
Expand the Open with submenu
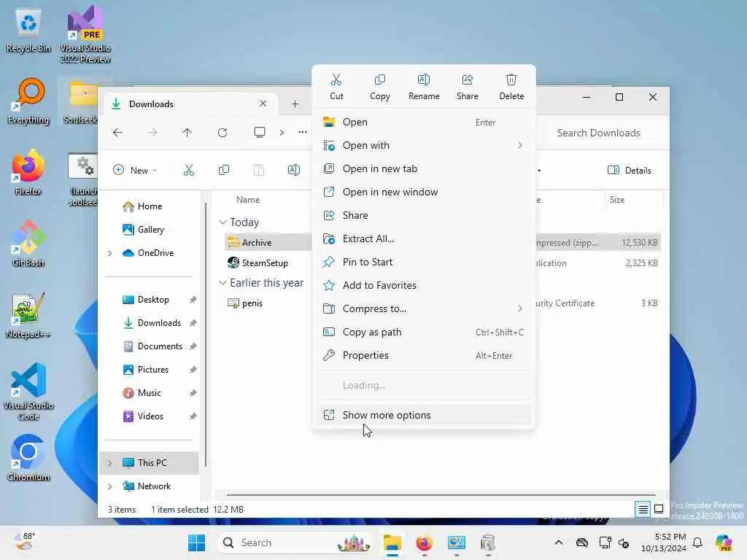(424, 145)
